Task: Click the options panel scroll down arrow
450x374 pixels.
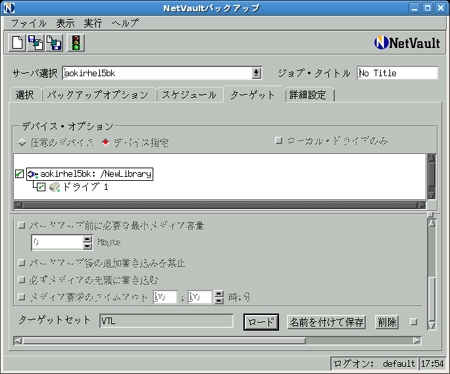Action: (x=432, y=325)
